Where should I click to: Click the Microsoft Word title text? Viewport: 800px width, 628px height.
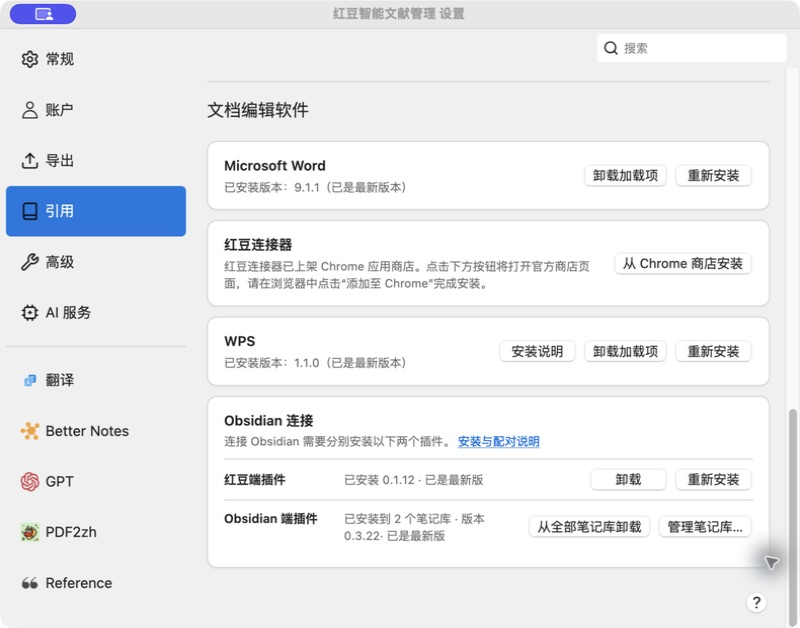click(274, 166)
